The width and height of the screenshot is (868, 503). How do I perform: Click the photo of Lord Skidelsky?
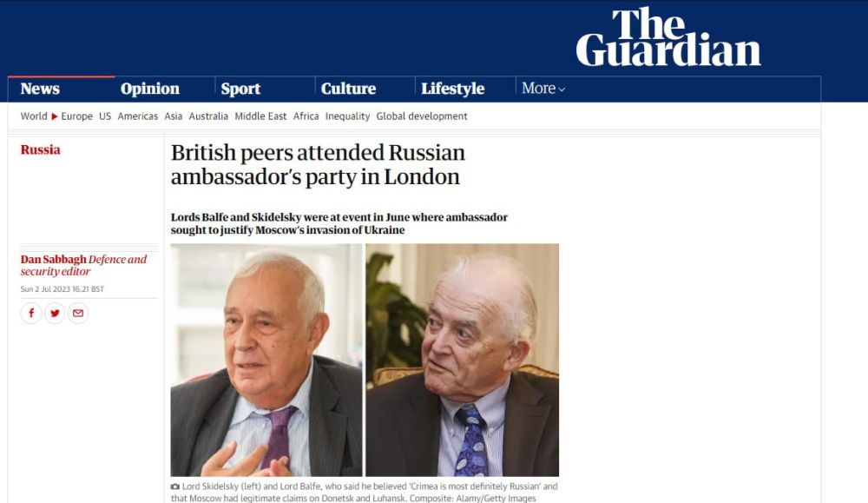tap(266, 360)
